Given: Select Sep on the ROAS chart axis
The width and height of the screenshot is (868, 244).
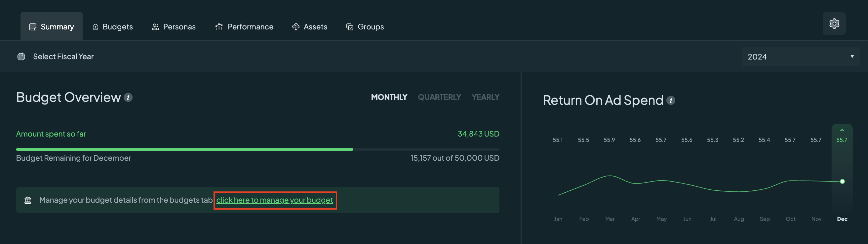Looking at the screenshot, I should [765, 219].
